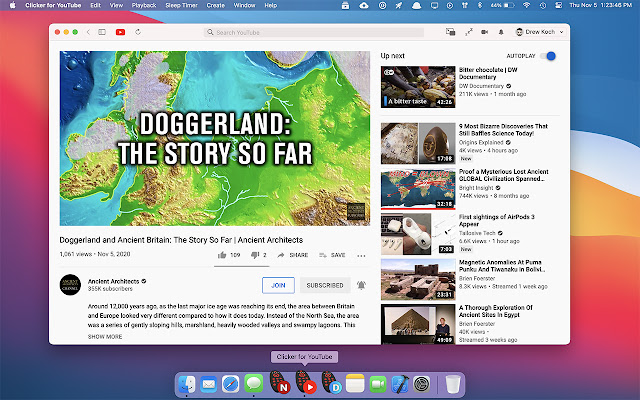The image size is (640, 400).
Task: Open Bitter chocolate DW Documentary thumbnail
Action: point(418,87)
